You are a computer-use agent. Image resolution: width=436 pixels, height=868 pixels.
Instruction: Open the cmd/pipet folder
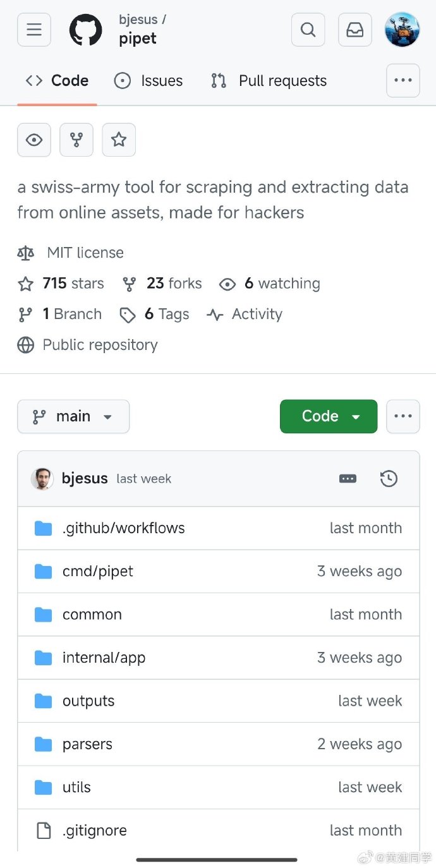[x=98, y=571]
